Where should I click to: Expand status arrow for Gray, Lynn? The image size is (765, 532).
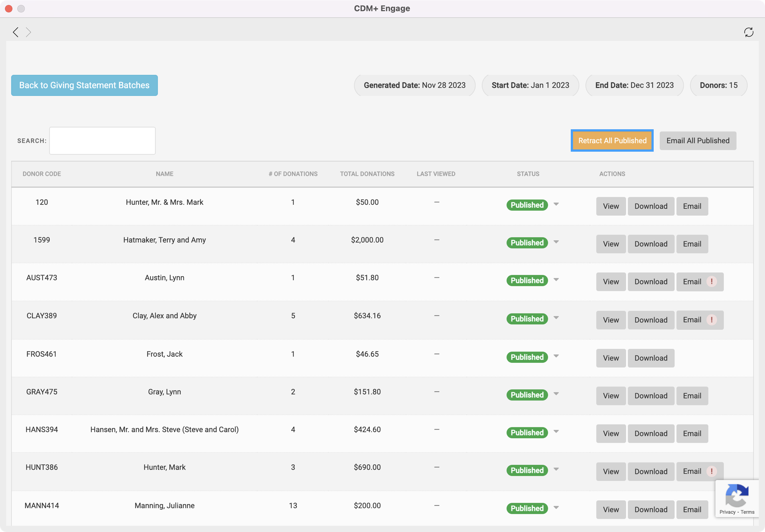556,394
